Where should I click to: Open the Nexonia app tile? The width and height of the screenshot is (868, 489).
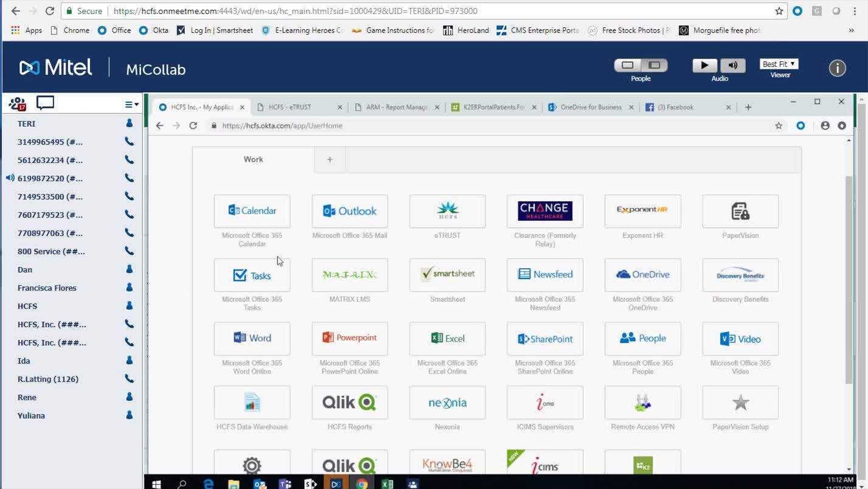click(447, 403)
